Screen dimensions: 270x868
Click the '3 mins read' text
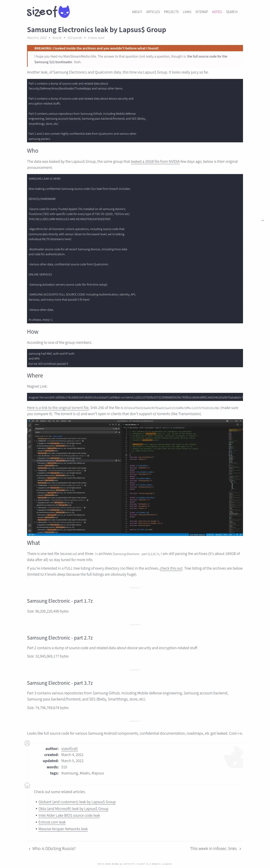(96, 38)
